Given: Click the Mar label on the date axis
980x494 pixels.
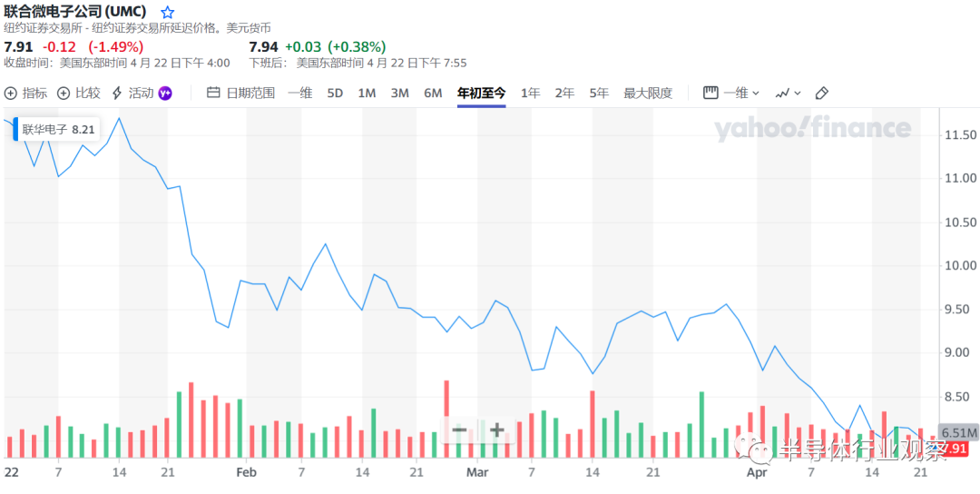Looking at the screenshot, I should 478,473.
